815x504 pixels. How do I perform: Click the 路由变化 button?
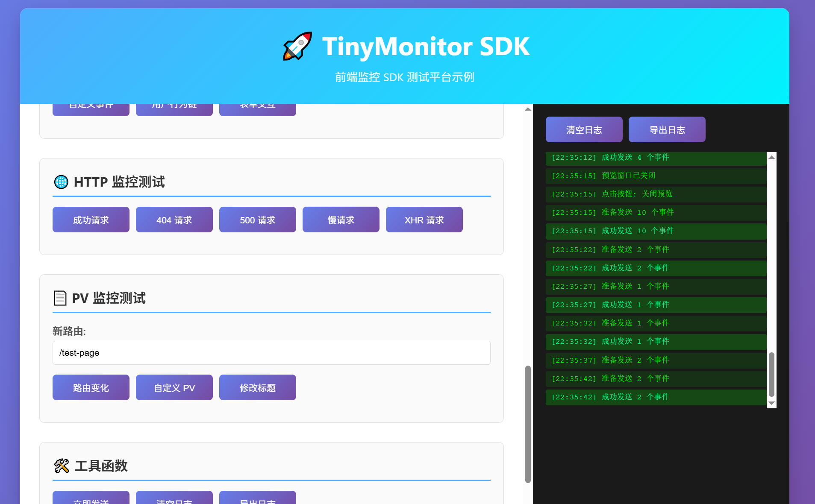point(91,387)
